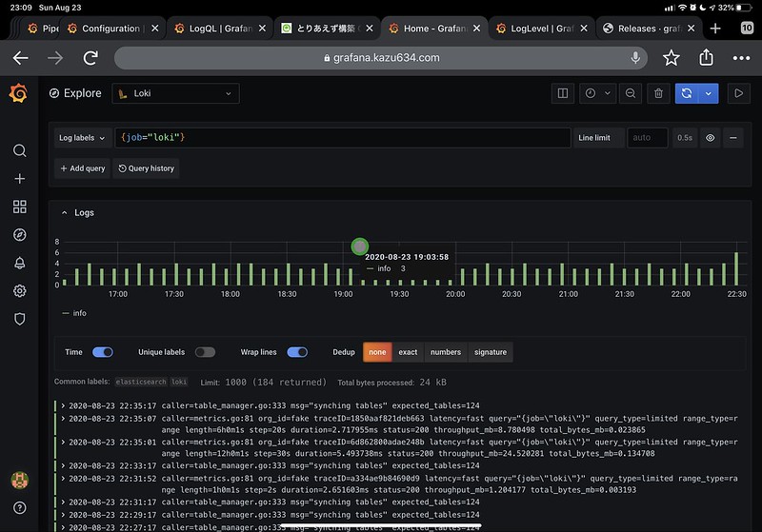Enable Unique labels switch
Image resolution: width=762 pixels, height=532 pixels.
click(205, 352)
